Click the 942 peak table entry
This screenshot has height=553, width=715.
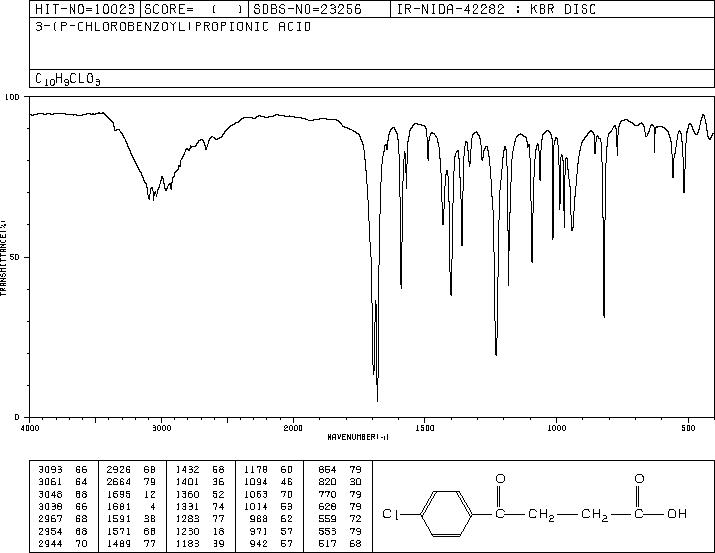click(x=271, y=543)
